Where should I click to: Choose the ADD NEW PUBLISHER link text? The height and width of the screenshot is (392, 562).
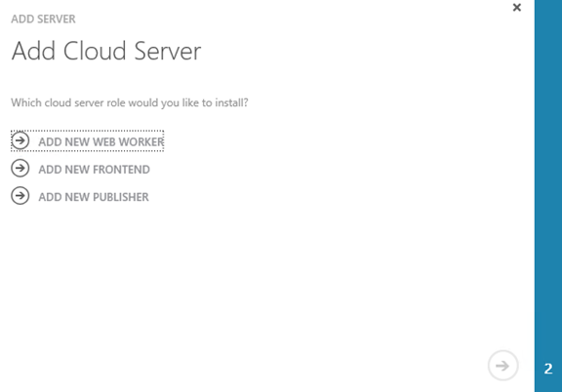94,197
